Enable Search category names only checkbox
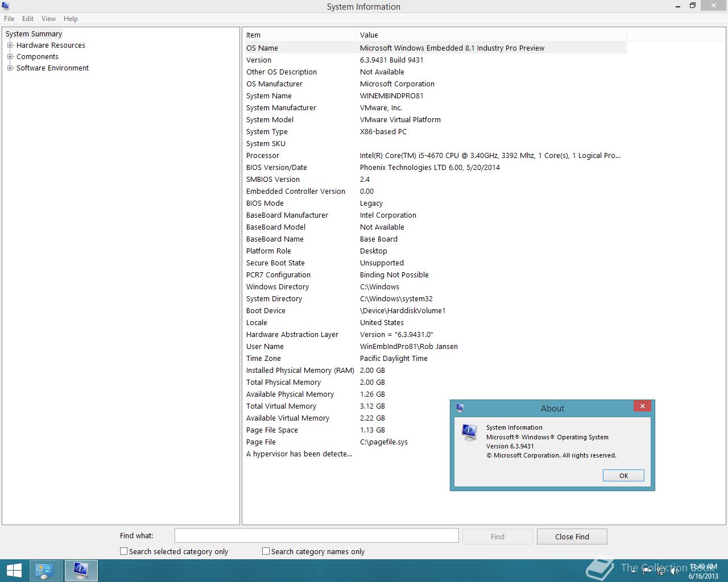The width and height of the screenshot is (728, 582). pos(266,551)
